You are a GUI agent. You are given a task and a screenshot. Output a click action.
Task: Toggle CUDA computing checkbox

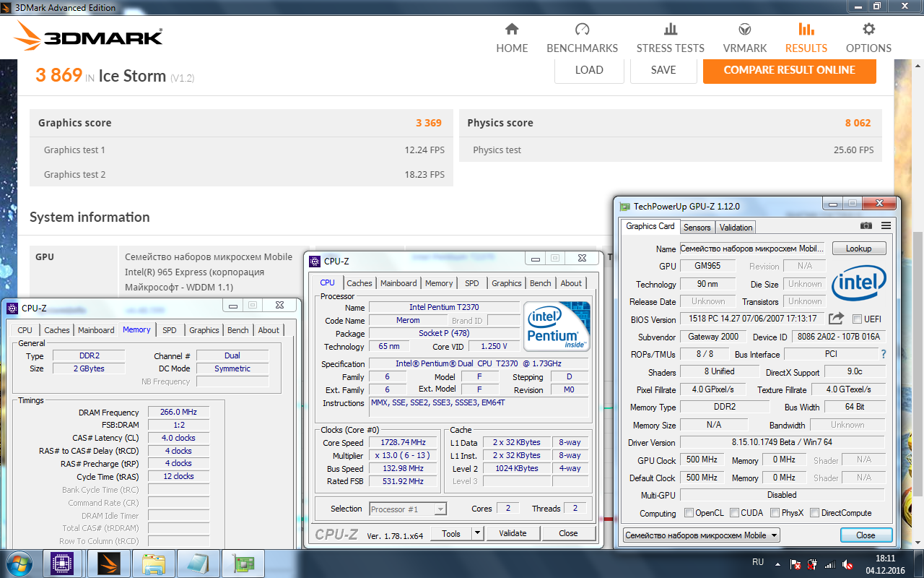tap(734, 513)
